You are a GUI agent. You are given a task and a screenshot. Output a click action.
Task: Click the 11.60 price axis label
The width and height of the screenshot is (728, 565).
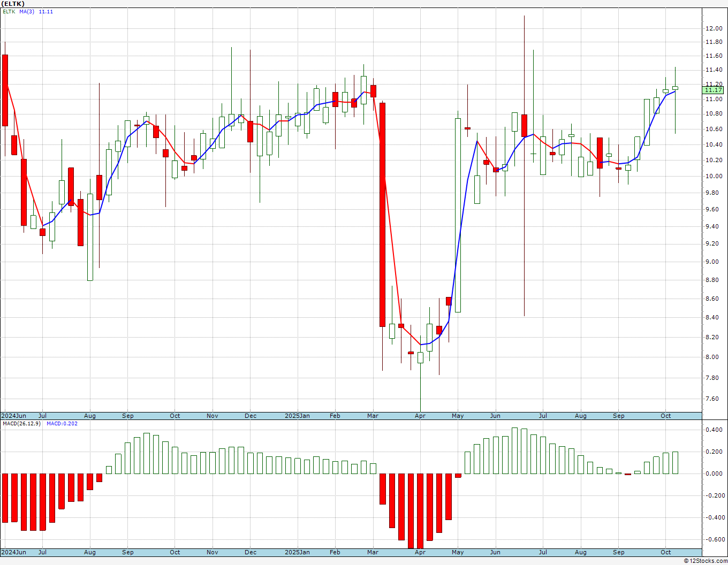point(714,56)
